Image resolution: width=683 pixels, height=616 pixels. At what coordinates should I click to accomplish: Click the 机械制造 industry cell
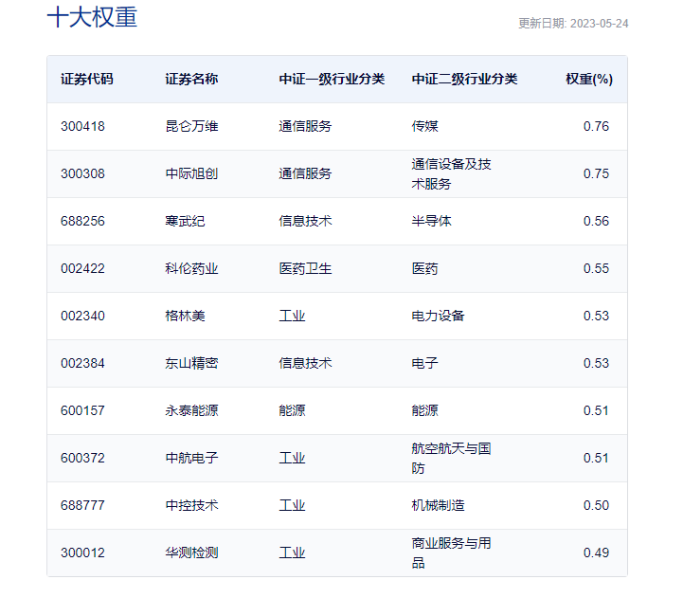439,506
